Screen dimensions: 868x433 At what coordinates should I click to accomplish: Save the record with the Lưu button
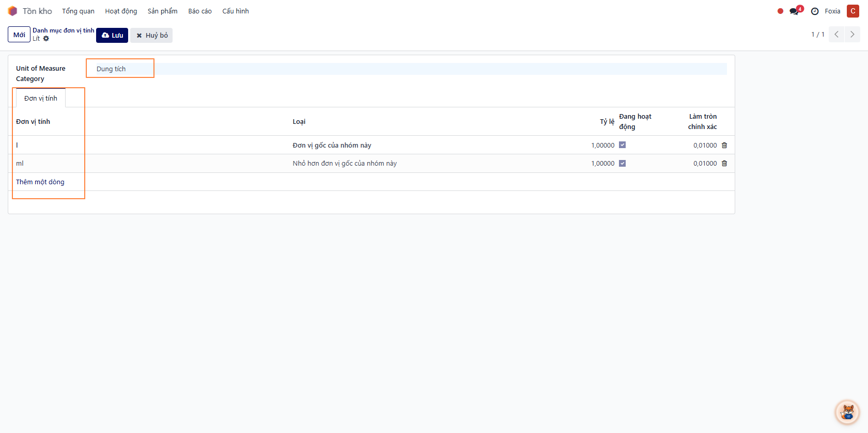pyautogui.click(x=112, y=36)
